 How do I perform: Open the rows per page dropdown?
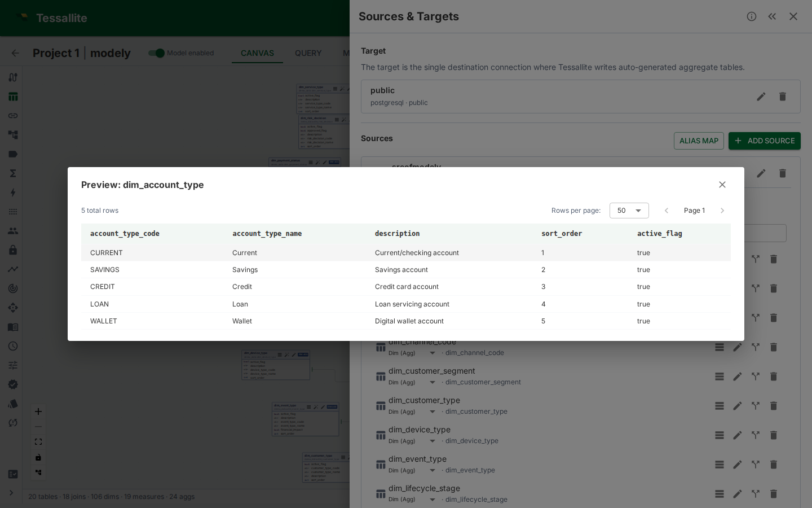pos(629,211)
